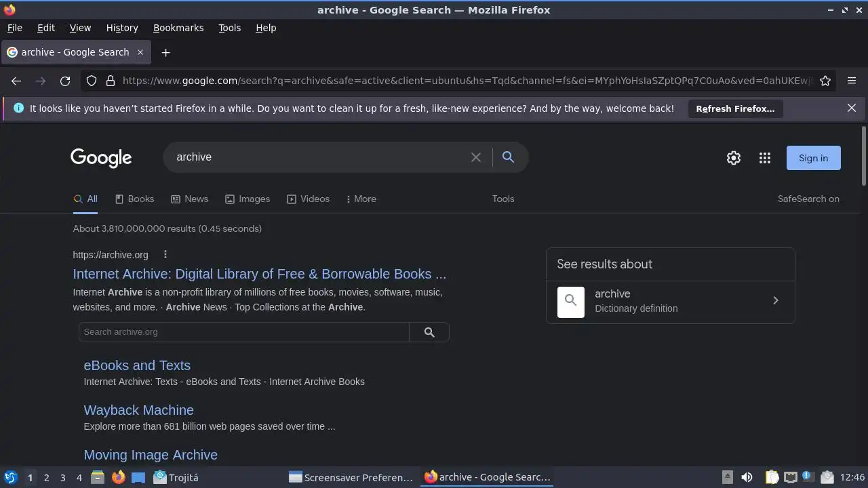
Task: Open the clipboard manager tray icon
Action: tap(772, 477)
